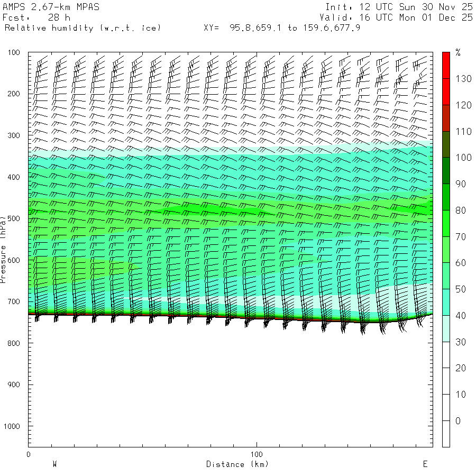The image size is (476, 476).
Task: Click the dark green 90-100% colorbar segment
Action: coord(446,171)
